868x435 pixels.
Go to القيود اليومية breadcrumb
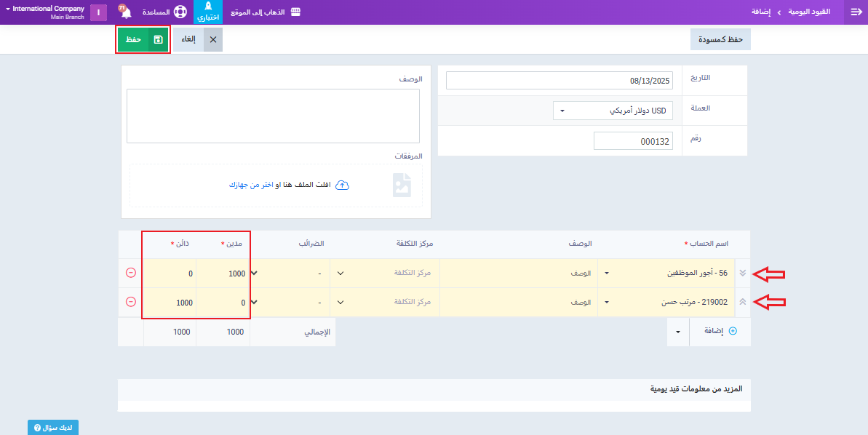click(809, 12)
